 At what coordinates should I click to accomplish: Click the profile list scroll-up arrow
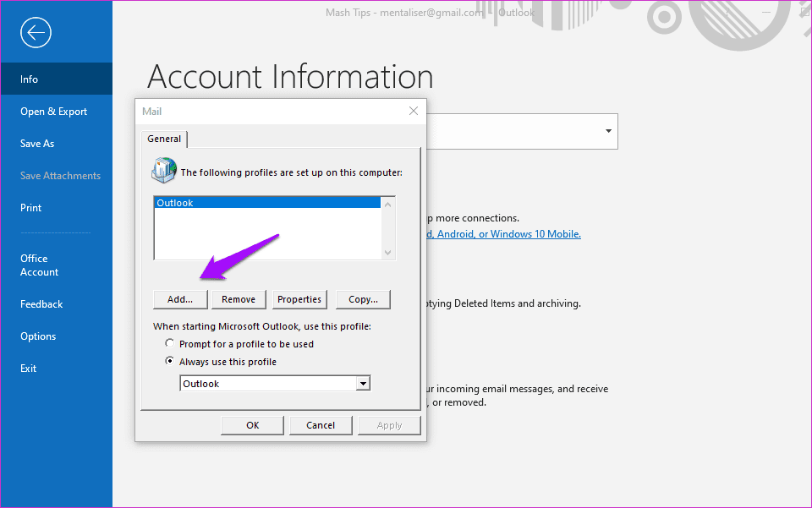(388, 204)
